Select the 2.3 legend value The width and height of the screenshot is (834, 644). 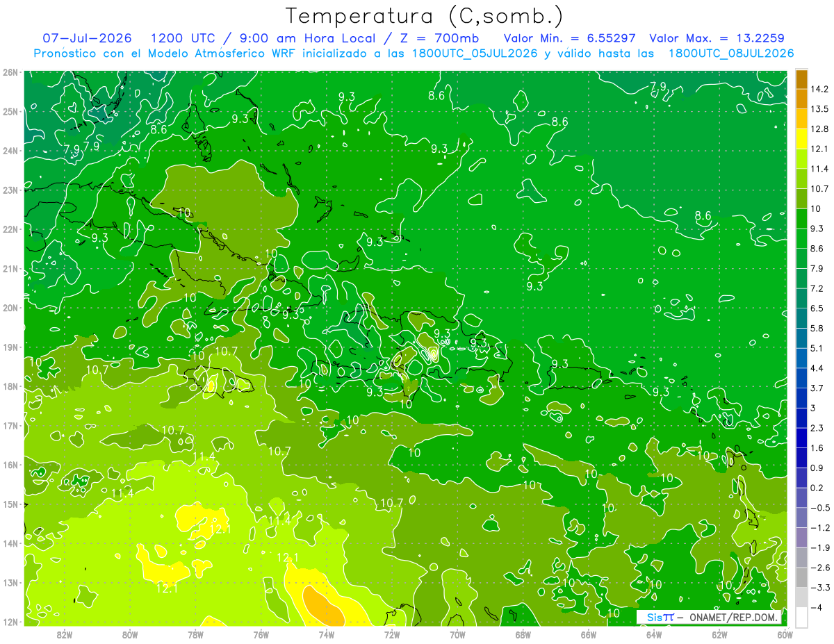click(x=817, y=428)
